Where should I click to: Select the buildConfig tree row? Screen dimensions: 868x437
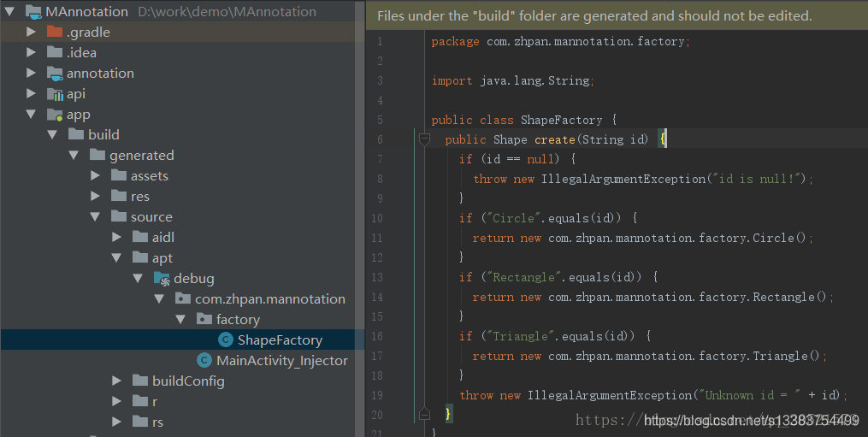click(181, 381)
